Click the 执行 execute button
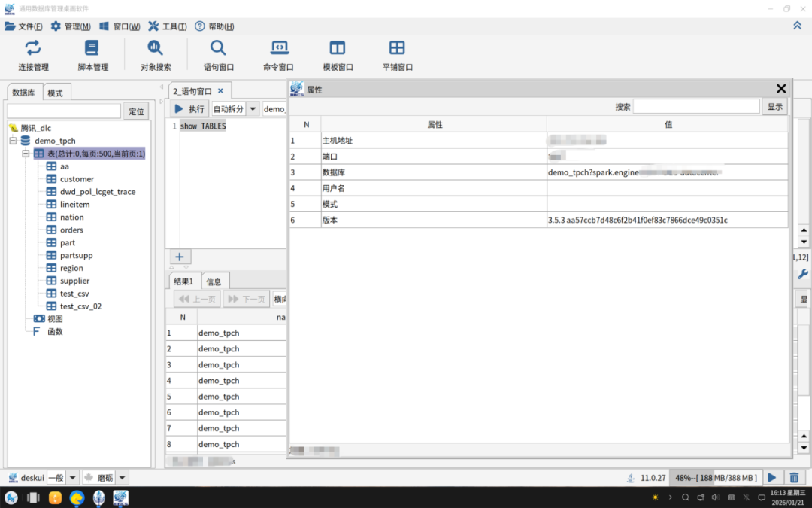This screenshot has height=508, width=812. 189,109
